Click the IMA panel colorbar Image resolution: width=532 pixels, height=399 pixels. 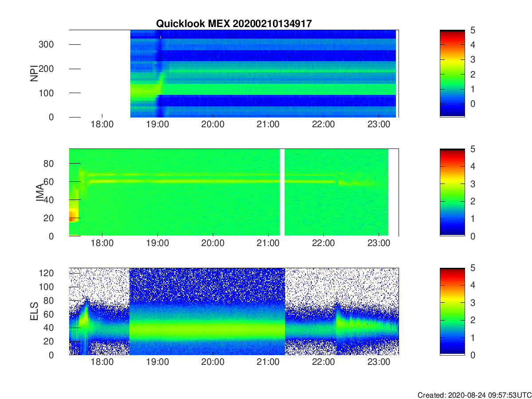point(452,192)
